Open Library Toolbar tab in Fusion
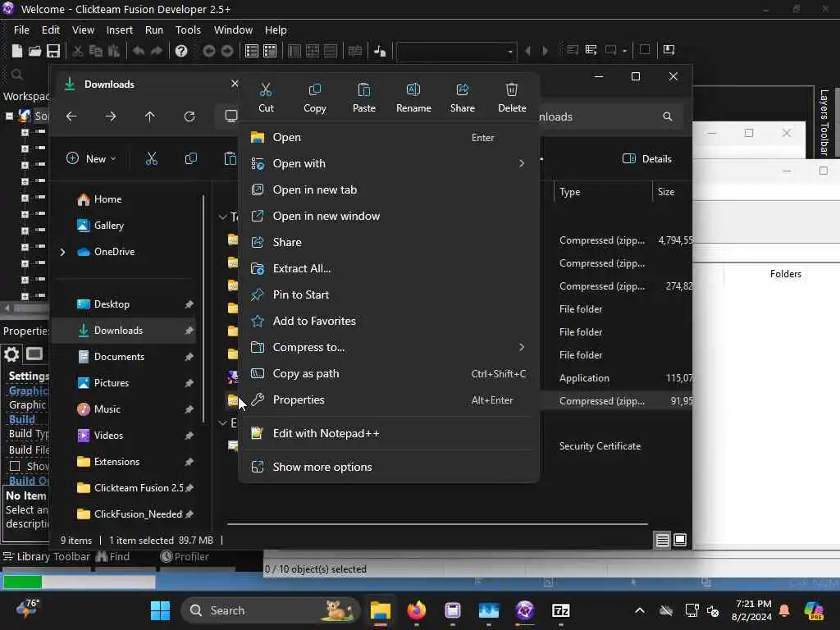The width and height of the screenshot is (840, 630). [x=46, y=557]
